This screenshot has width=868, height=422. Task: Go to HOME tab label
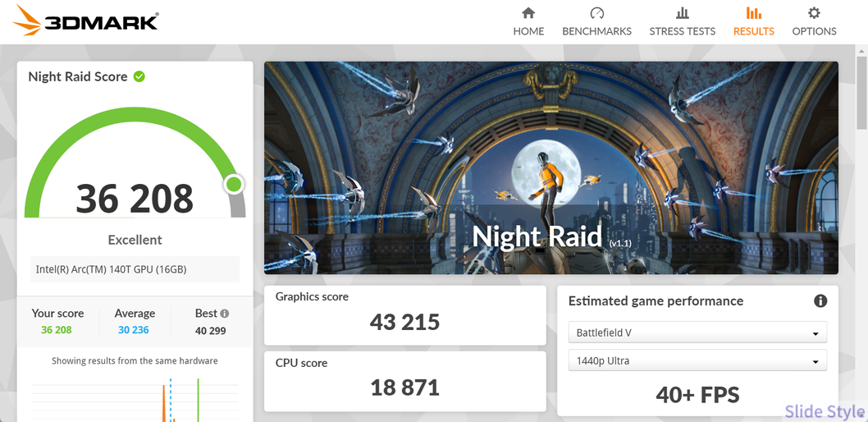click(528, 31)
